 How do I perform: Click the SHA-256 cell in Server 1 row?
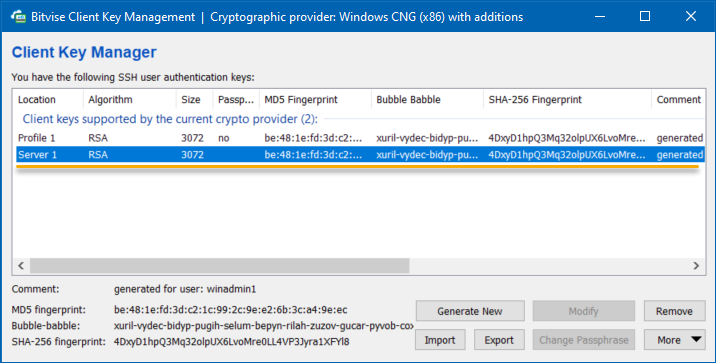coord(567,155)
